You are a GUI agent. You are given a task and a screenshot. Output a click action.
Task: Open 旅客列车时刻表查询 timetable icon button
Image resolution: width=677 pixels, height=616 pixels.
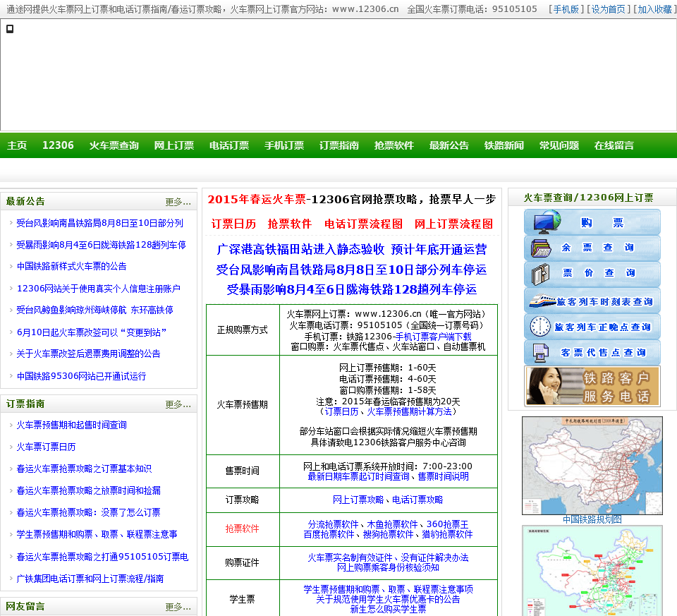592,301
